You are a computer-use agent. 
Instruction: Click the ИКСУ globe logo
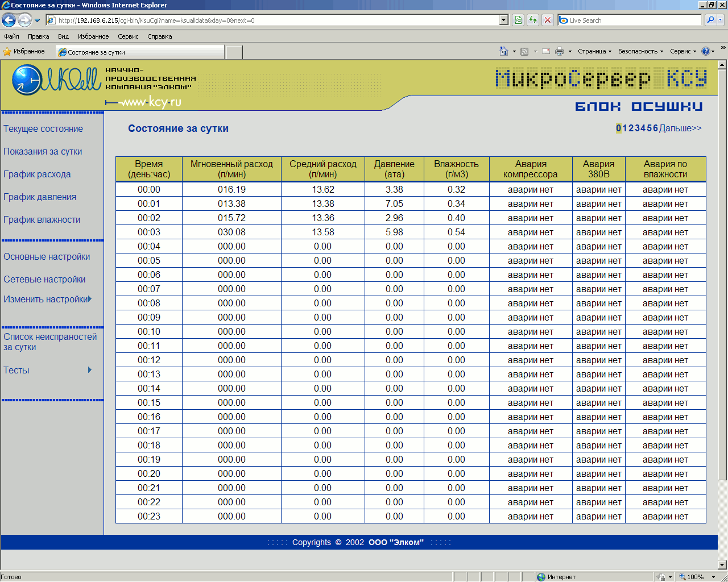coord(56,81)
